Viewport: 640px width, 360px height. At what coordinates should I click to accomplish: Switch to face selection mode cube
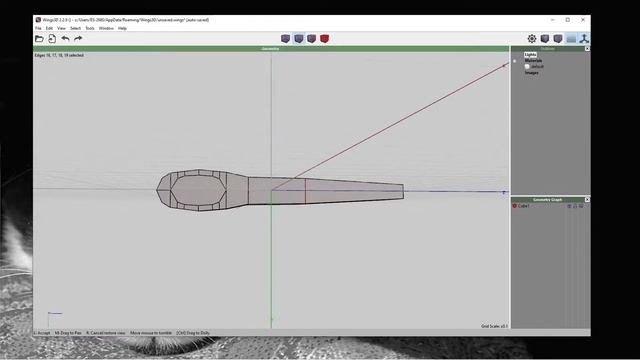[312, 39]
